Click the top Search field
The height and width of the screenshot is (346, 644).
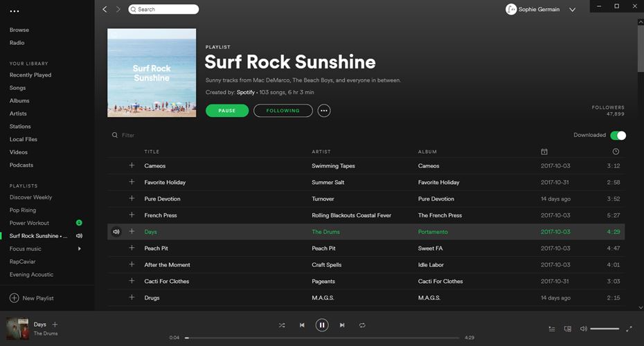(x=163, y=9)
